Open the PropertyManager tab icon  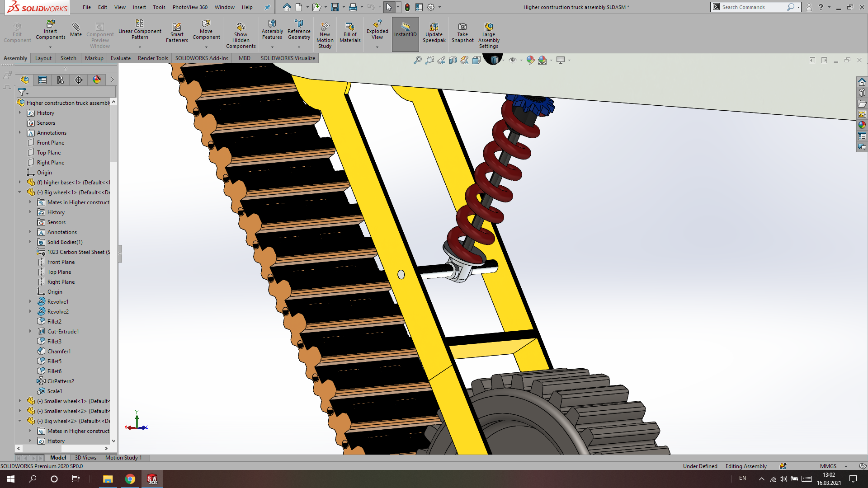click(x=42, y=80)
